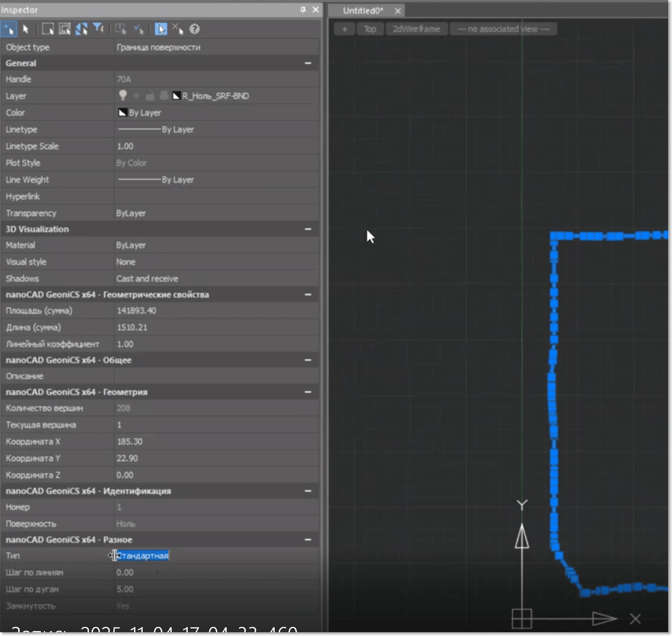Toggle the layer lock padlock icon
This screenshot has height=636, width=672.
coord(150,96)
